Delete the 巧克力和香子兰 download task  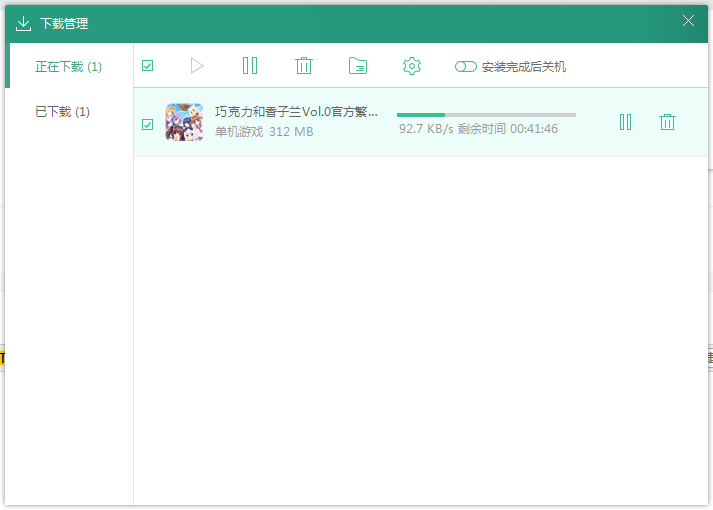pyautogui.click(x=667, y=122)
